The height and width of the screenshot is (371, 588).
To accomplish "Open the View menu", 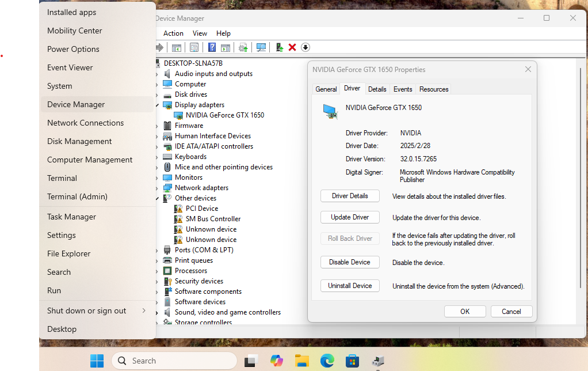I will tap(200, 33).
